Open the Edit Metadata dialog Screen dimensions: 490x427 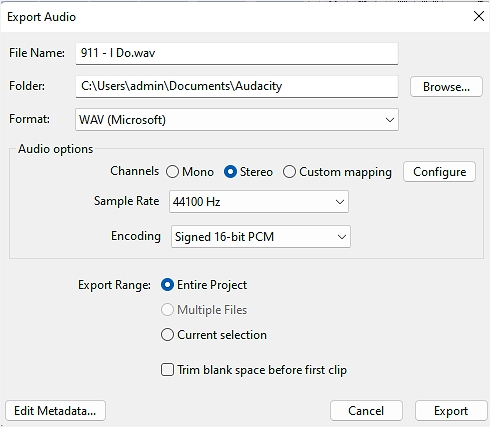click(55, 411)
